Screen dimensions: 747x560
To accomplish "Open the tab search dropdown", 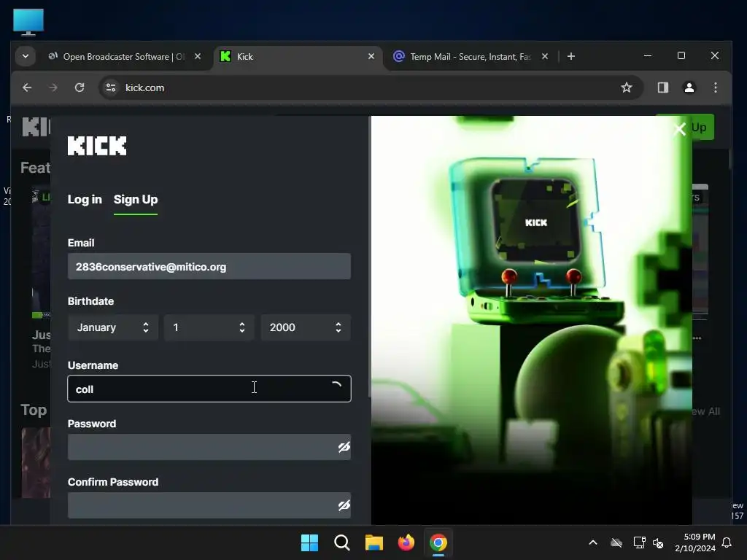I will pyautogui.click(x=26, y=57).
